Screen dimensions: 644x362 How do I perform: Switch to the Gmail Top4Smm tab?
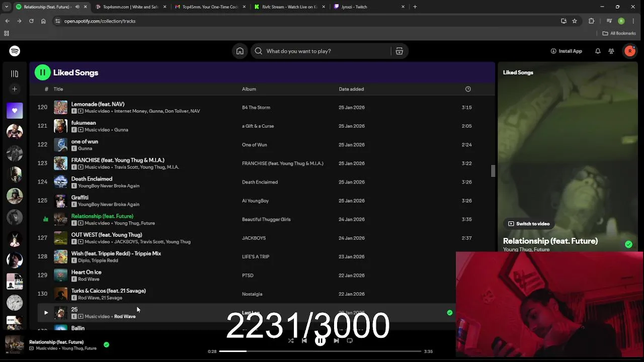[210, 7]
